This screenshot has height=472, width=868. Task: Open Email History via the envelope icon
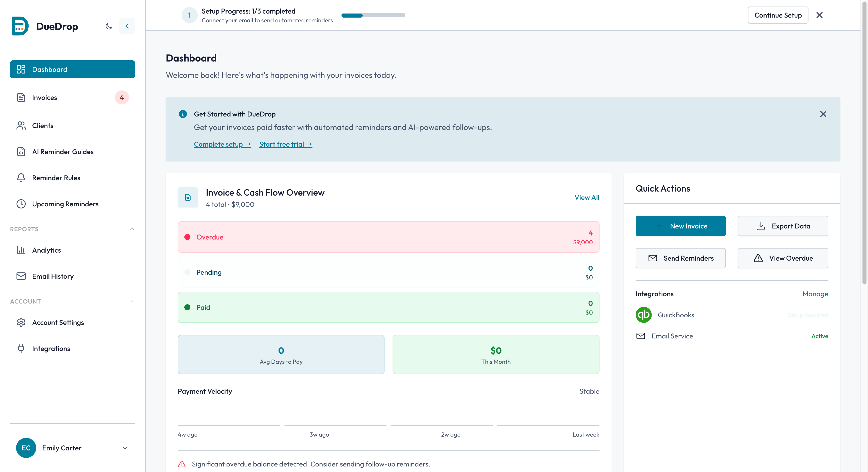click(x=21, y=276)
